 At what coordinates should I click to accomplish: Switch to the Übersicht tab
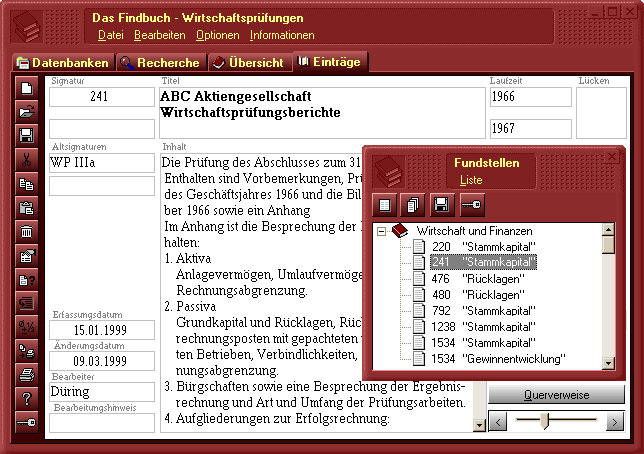[248, 63]
